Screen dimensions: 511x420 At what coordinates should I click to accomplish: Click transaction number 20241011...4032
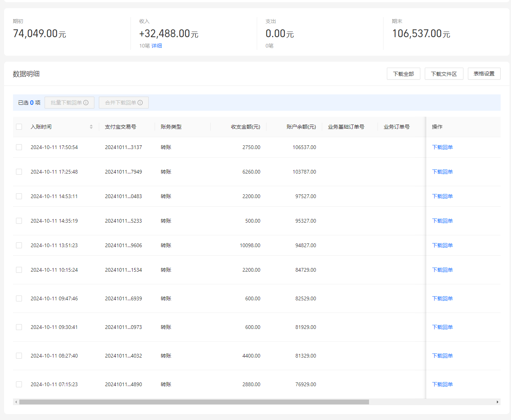123,356
